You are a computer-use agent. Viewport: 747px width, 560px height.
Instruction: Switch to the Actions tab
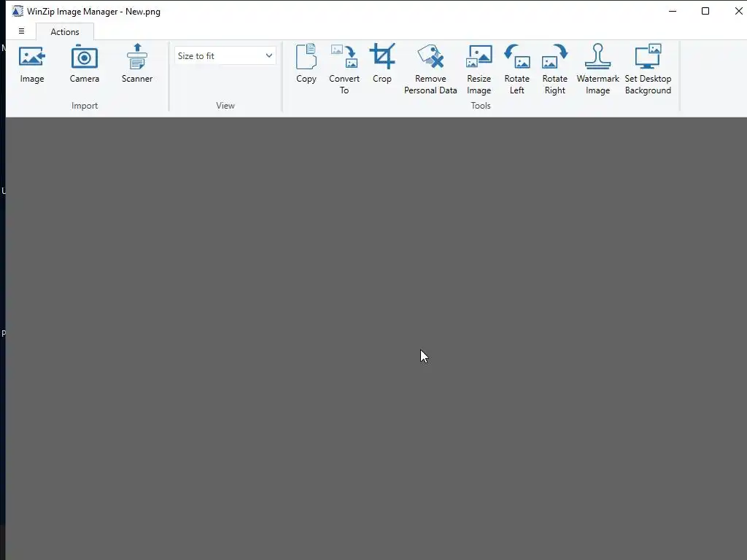point(65,32)
